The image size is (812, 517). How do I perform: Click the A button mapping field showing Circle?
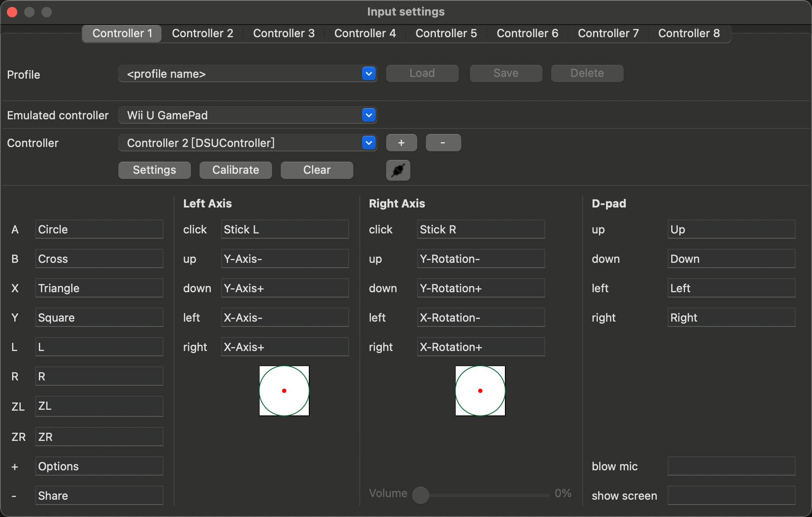[99, 229]
